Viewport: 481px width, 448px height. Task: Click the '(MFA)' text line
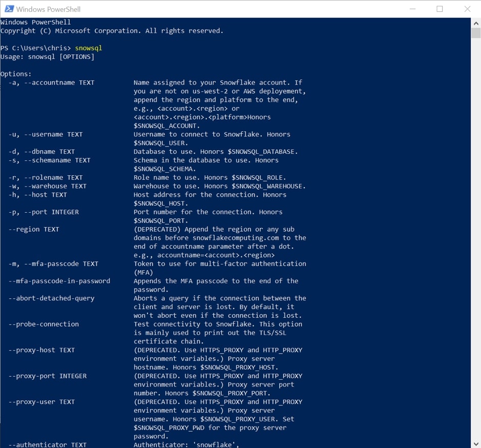point(143,272)
